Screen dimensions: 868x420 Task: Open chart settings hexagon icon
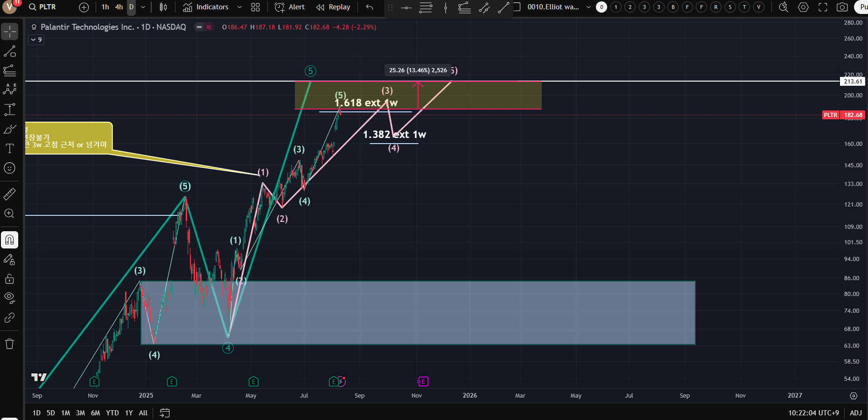(x=803, y=7)
